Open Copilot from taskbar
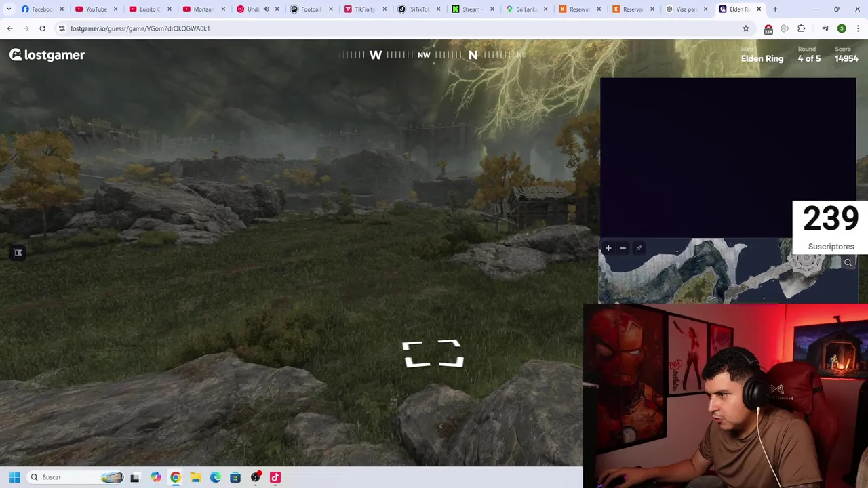 (155, 477)
